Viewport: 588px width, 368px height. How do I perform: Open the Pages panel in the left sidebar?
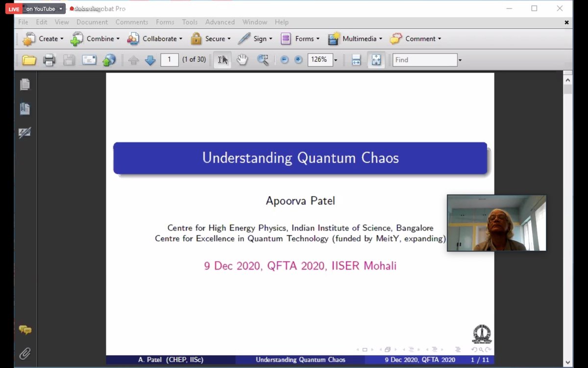click(25, 84)
